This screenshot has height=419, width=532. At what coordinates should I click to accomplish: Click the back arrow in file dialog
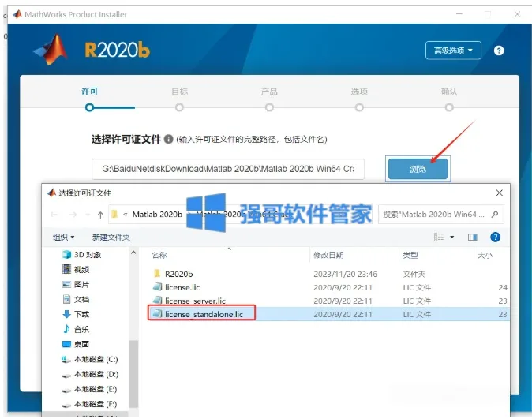tap(54, 215)
